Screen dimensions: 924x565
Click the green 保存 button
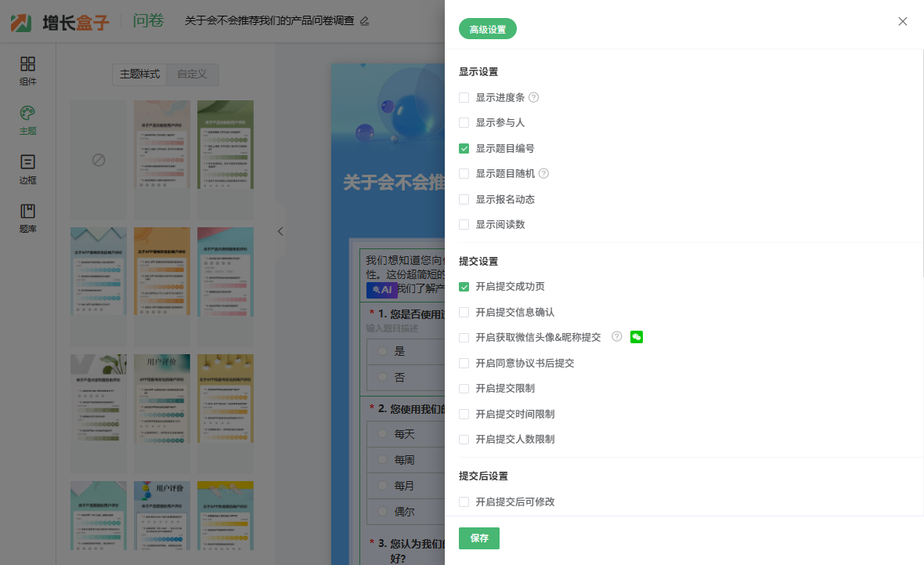pos(479,538)
